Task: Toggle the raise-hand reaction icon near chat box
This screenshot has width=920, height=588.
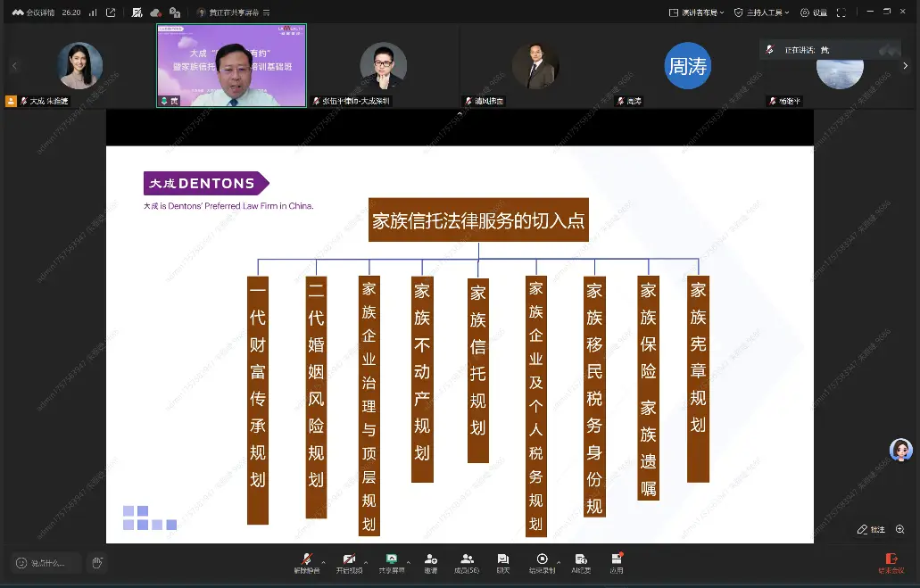Action: click(x=96, y=562)
